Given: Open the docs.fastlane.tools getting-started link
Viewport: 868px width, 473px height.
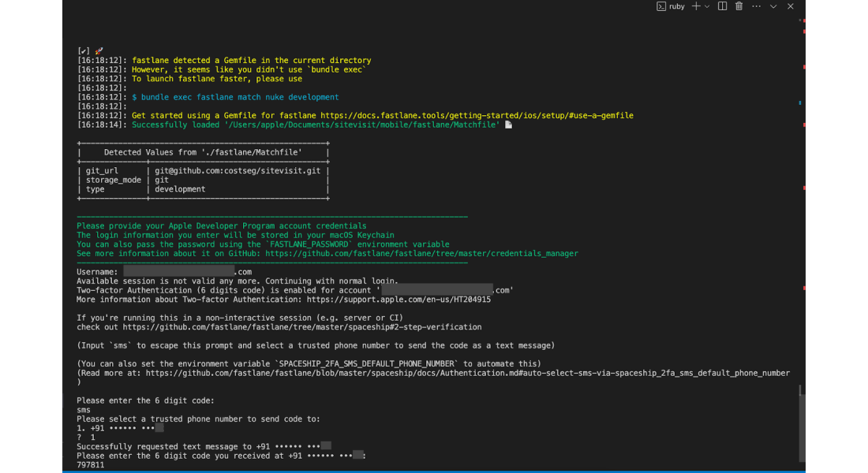Looking at the screenshot, I should tap(477, 116).
